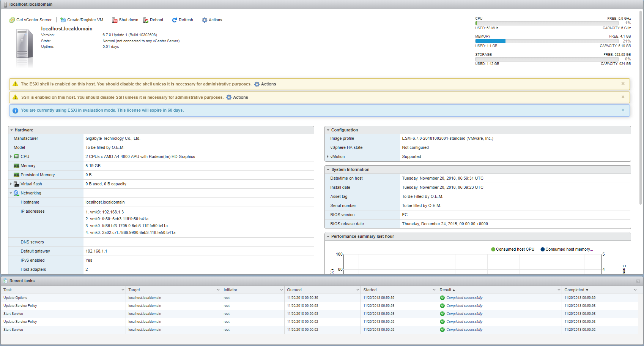Click Reboot toolbar label

157,20
